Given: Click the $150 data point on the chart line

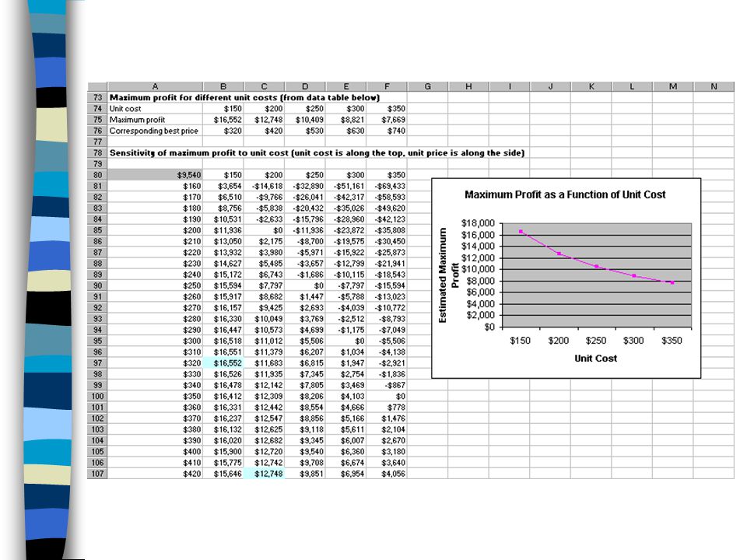Looking at the screenshot, I should click(521, 232).
